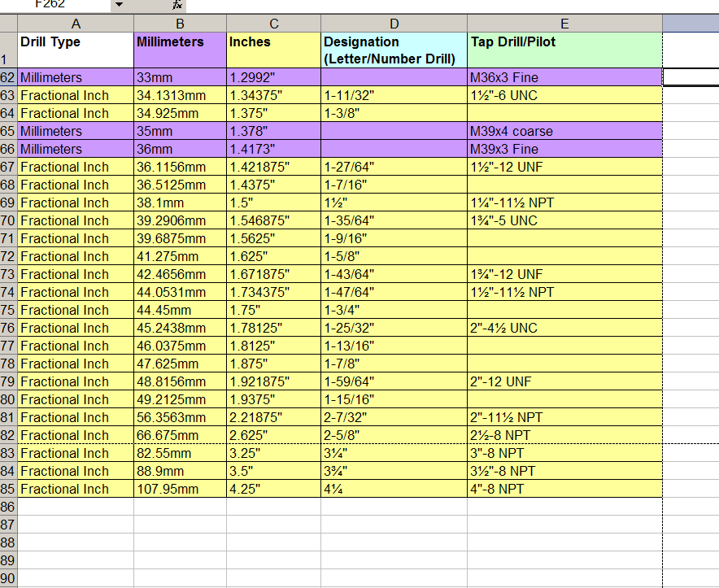719x588 pixels.
Task: Click cell containing 107.95mm
Action: 181,489
